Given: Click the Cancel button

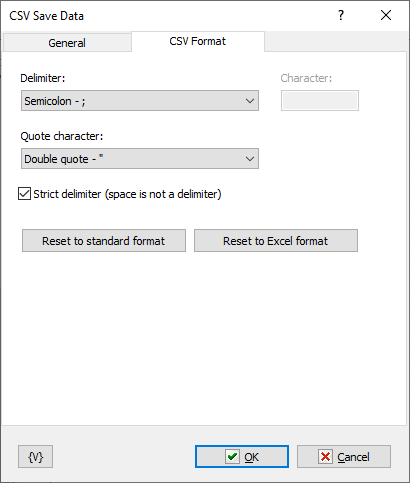Looking at the screenshot, I should coord(344,457).
